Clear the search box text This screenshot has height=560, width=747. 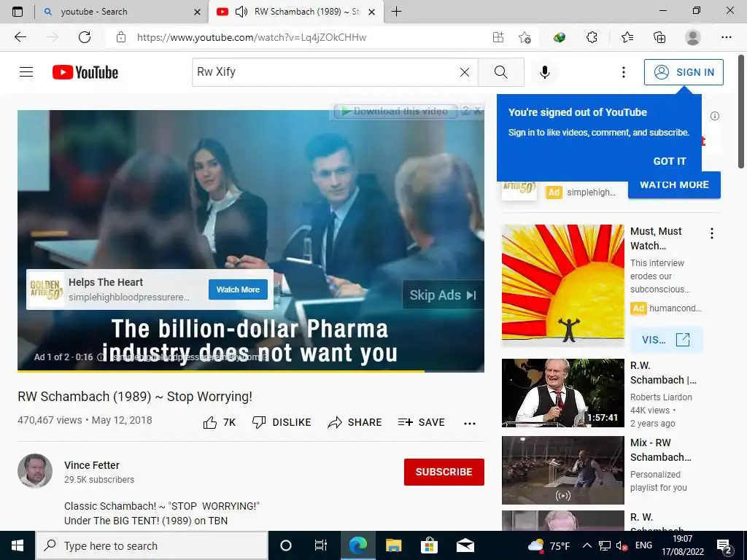pos(465,72)
